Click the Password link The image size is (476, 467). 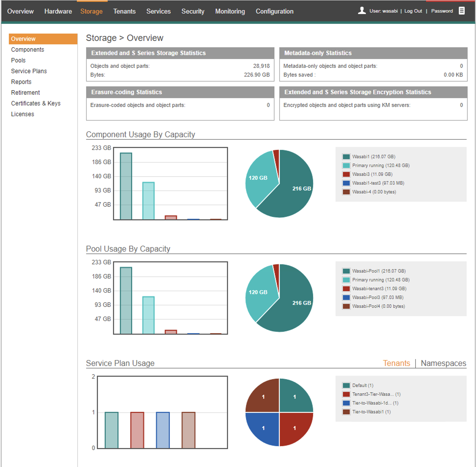click(442, 11)
